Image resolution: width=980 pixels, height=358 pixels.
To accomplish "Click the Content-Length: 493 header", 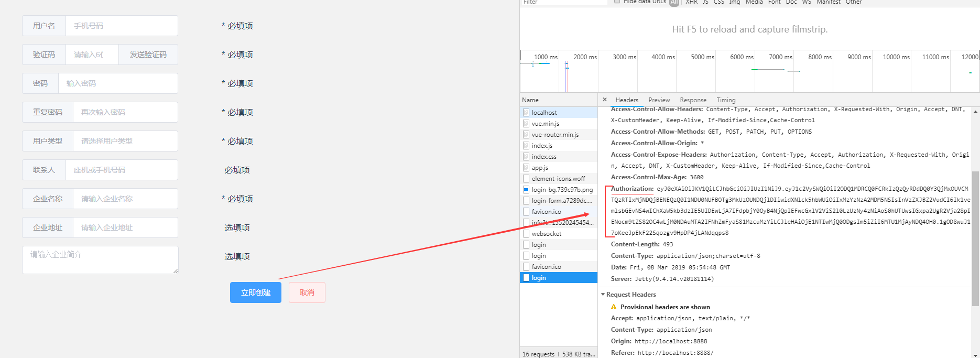I will tap(642, 244).
